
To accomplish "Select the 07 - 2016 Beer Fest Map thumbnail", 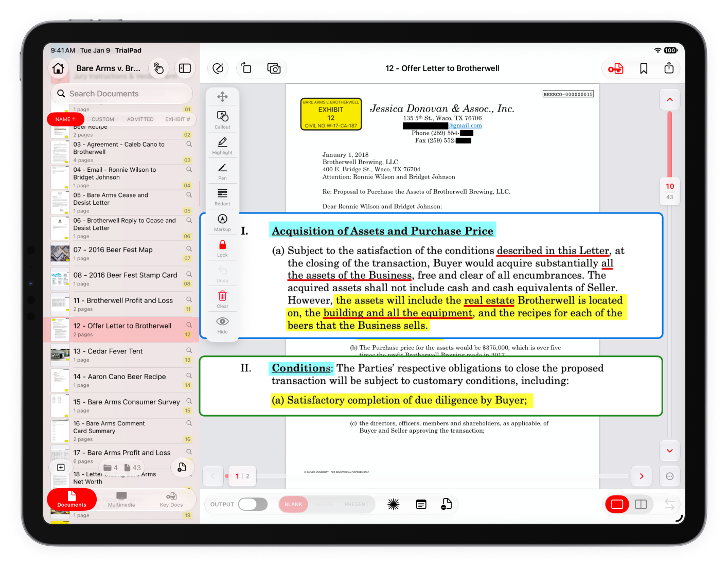I will click(60, 253).
